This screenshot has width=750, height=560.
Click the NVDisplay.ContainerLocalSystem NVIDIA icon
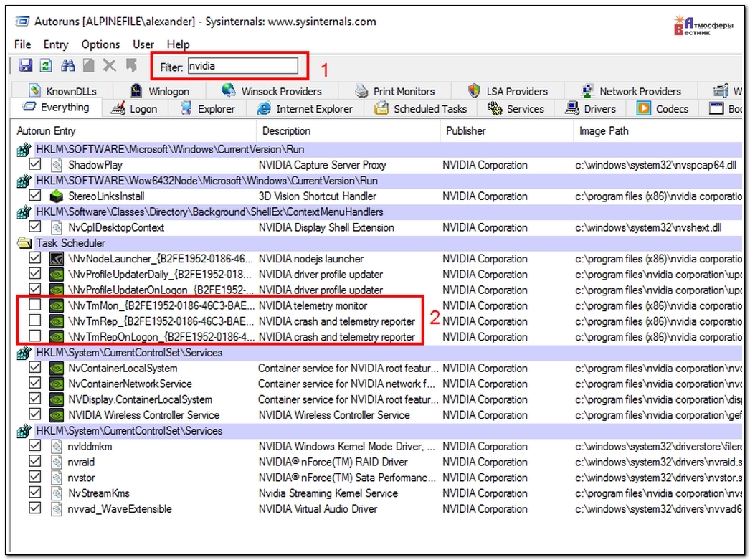tap(57, 400)
